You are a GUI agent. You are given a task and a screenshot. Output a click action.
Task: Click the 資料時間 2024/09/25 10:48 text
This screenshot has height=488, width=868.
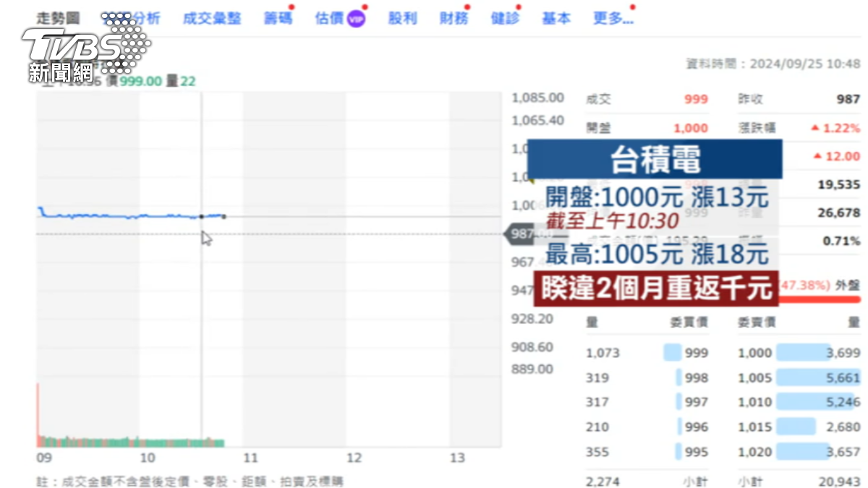pyautogui.click(x=773, y=64)
